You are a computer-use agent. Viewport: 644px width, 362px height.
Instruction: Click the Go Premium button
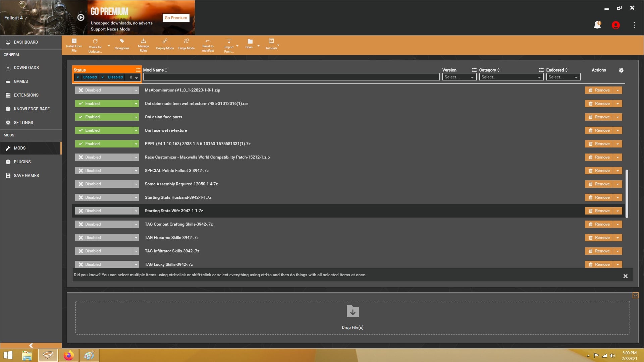pyautogui.click(x=176, y=18)
